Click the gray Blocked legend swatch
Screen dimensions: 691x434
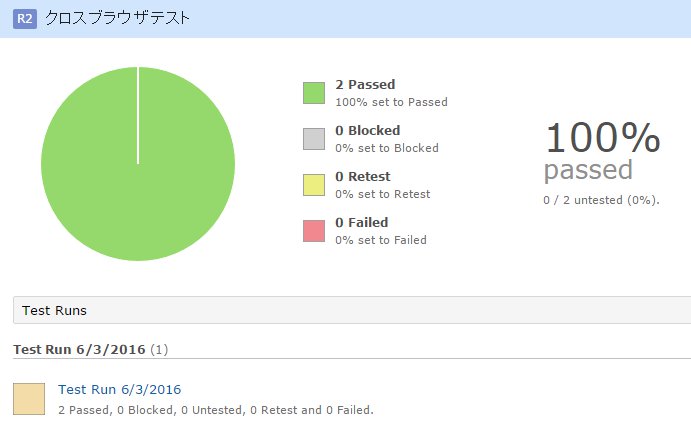coord(315,138)
